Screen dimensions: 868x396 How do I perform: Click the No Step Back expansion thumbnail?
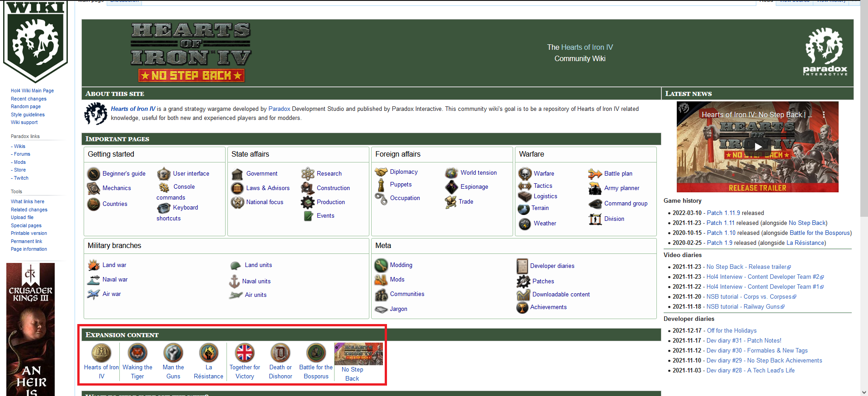[358, 354]
